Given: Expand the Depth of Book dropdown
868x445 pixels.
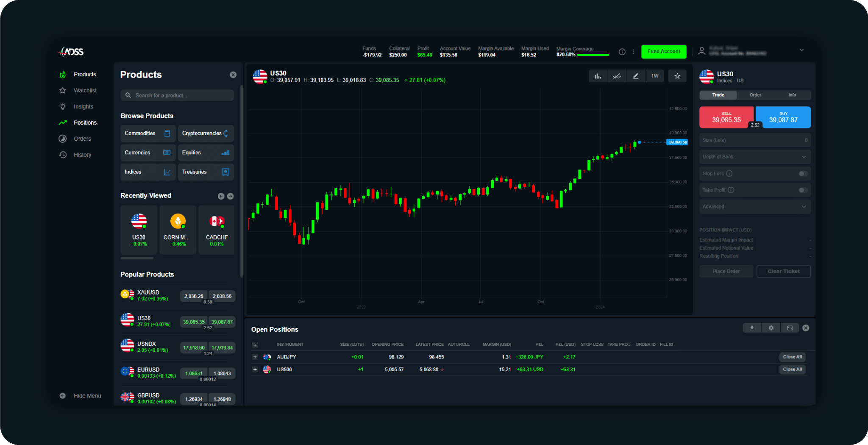Looking at the screenshot, I should click(x=754, y=157).
